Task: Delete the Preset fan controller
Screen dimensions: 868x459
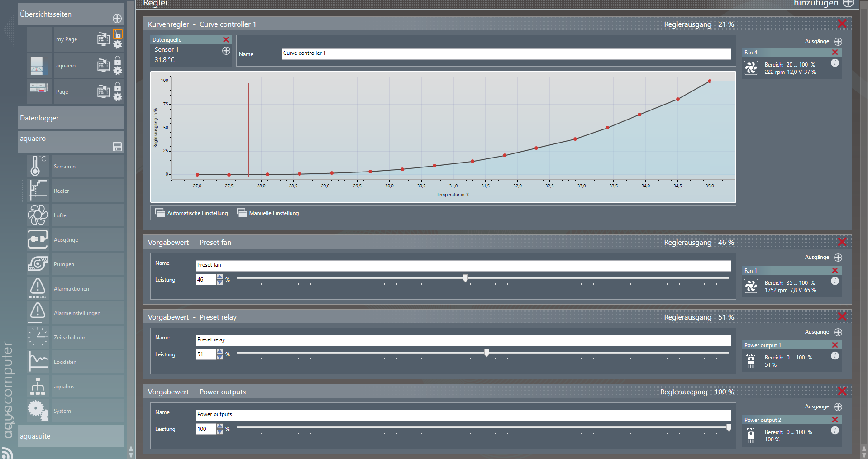Action: [842, 242]
